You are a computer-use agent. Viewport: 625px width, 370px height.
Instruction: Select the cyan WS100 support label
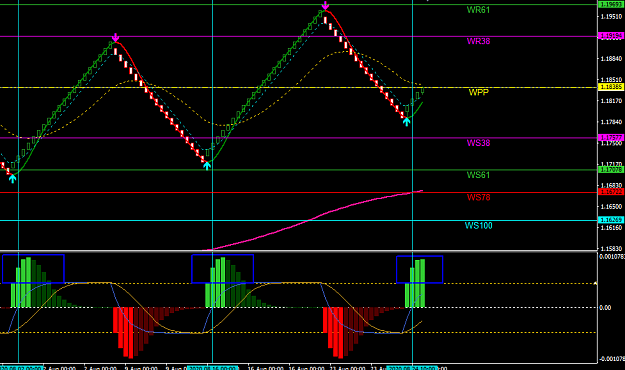(x=478, y=226)
